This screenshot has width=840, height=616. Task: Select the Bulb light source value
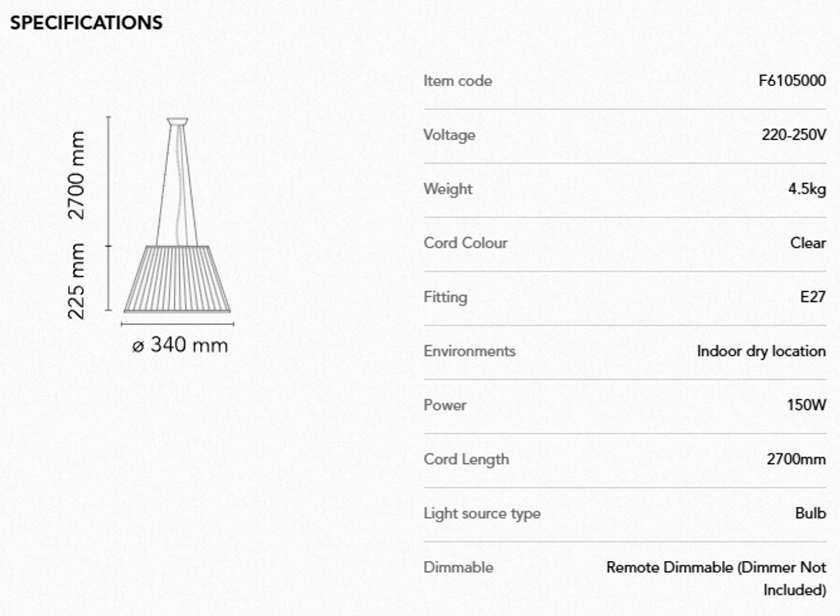(810, 513)
